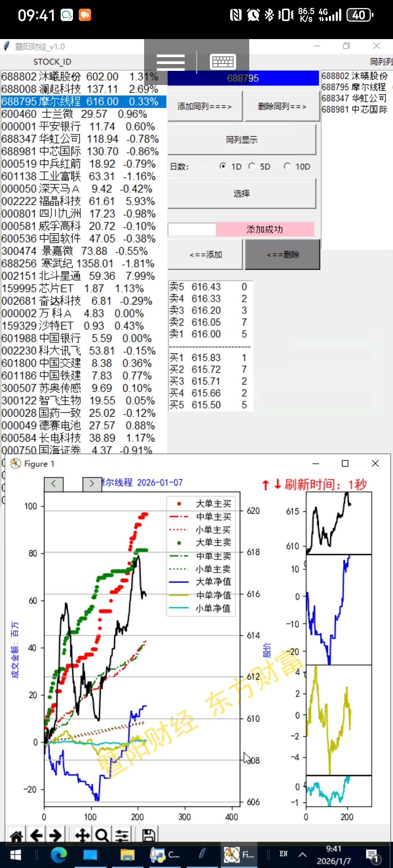Switch to Figure taskbar item
The image size is (393, 868).
[239, 855]
